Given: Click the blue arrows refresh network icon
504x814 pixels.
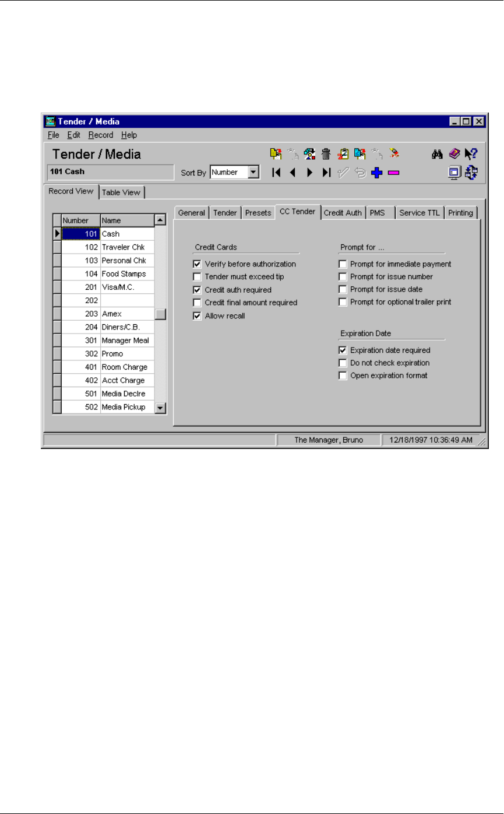Looking at the screenshot, I should coord(471,172).
